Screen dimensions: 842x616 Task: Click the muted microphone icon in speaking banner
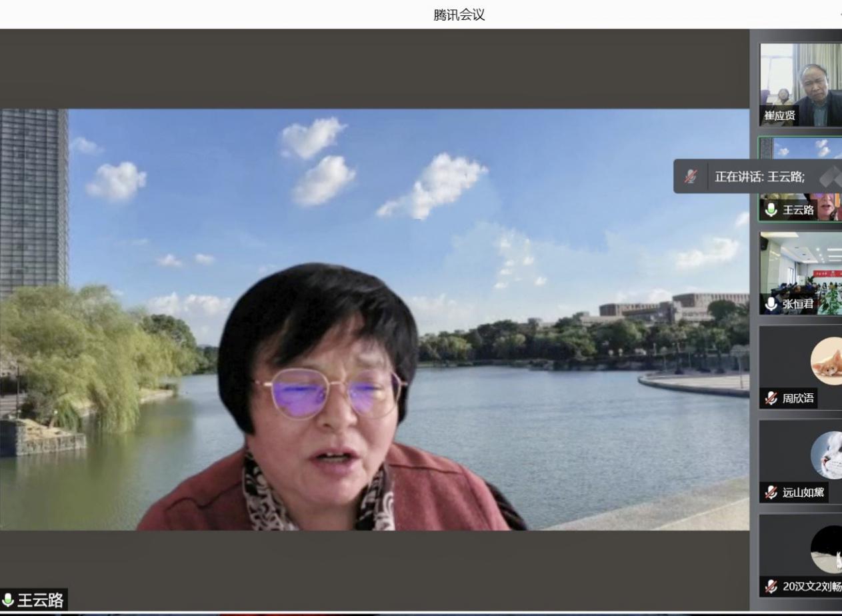coord(691,177)
